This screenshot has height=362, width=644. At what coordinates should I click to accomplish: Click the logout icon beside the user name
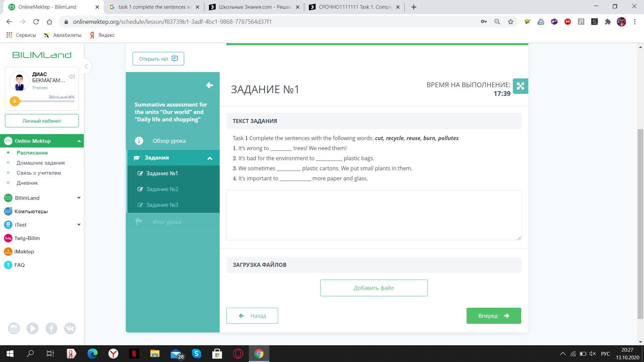(x=72, y=77)
